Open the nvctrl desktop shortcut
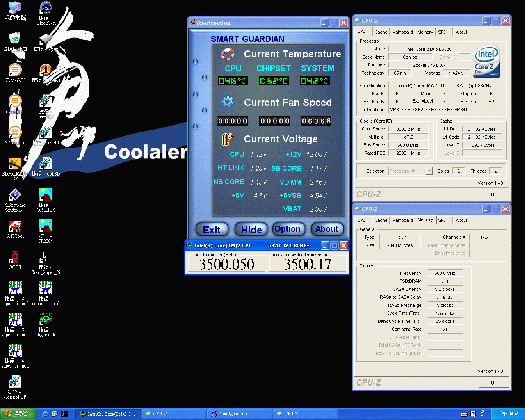This screenshot has width=525, height=420. click(x=46, y=136)
